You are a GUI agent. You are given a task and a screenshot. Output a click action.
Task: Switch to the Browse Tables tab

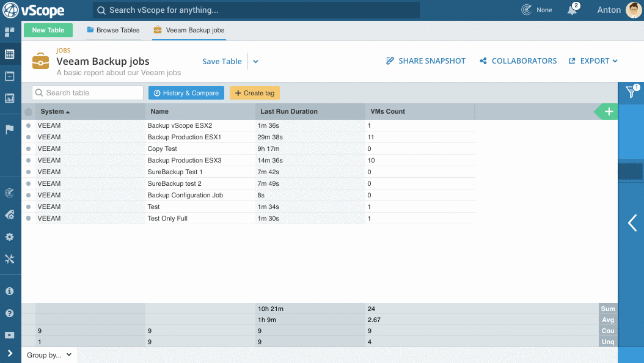click(114, 30)
